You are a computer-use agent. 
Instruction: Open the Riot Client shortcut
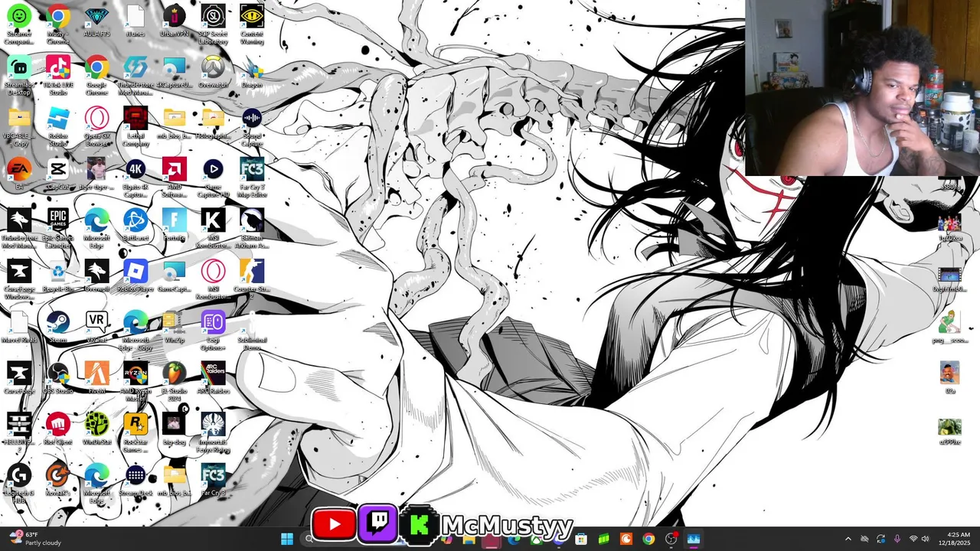[x=58, y=430]
